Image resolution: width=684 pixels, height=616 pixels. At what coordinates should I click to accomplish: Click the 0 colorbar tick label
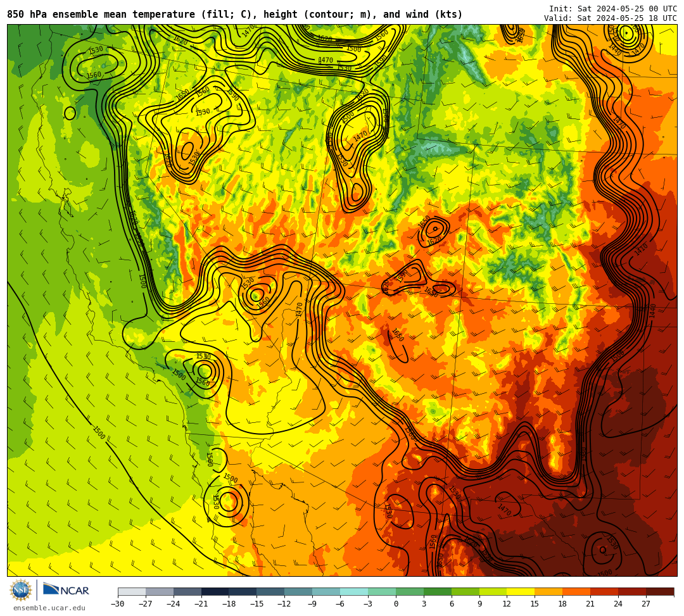[396, 604]
